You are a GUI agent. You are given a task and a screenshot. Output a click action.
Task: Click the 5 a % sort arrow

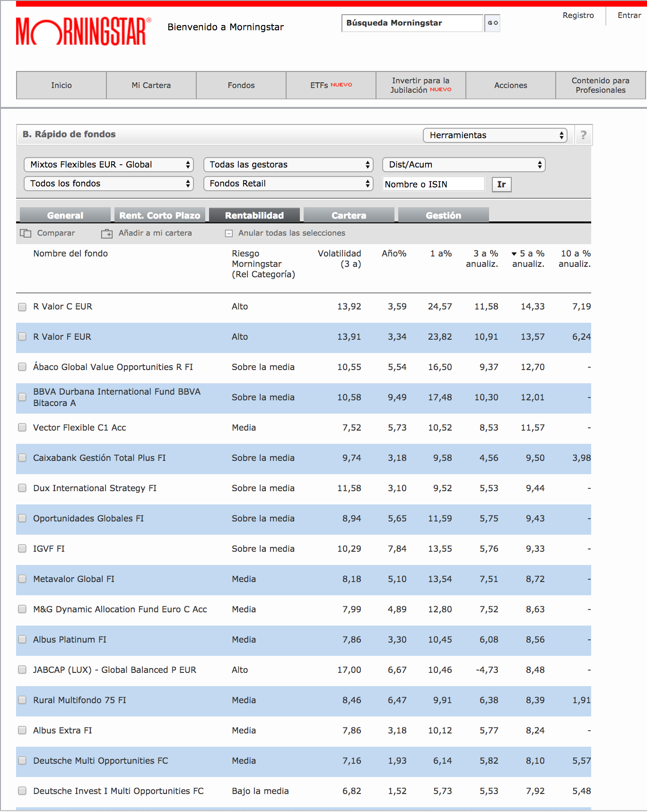(x=514, y=254)
